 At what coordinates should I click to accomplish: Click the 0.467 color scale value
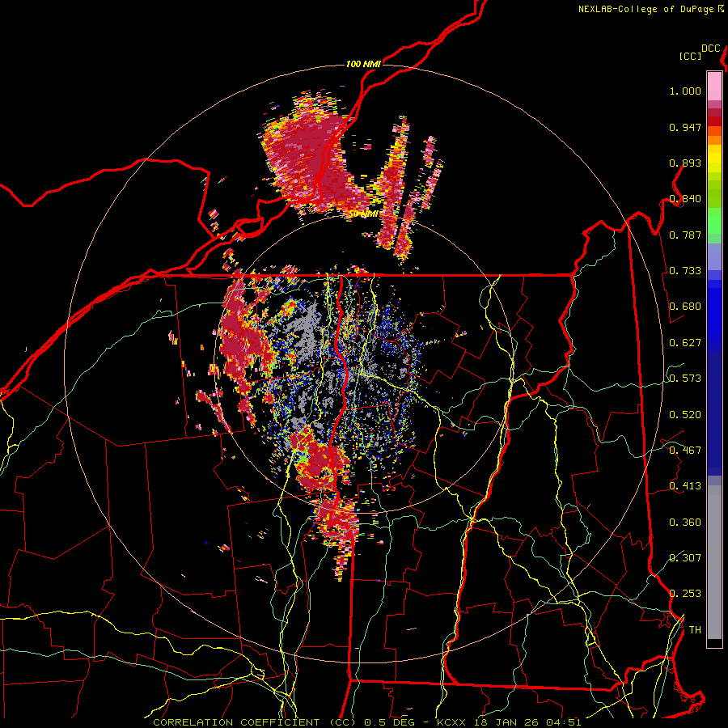685,451
